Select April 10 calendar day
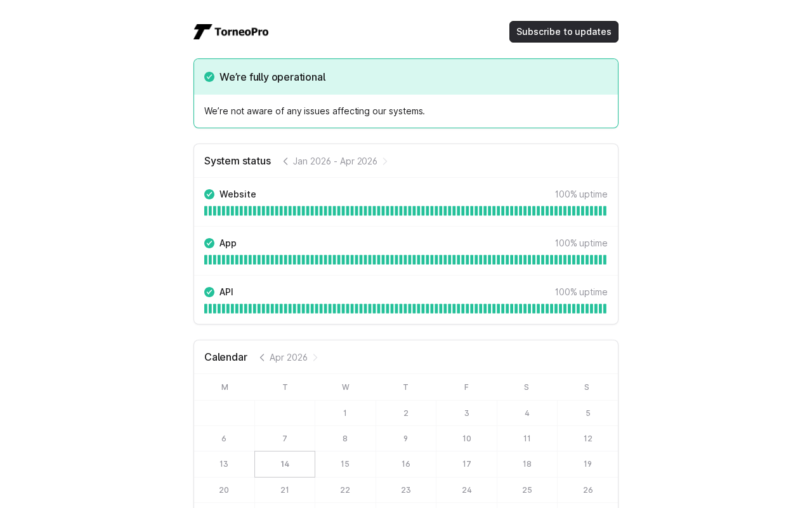This screenshot has width=812, height=508. point(466,438)
